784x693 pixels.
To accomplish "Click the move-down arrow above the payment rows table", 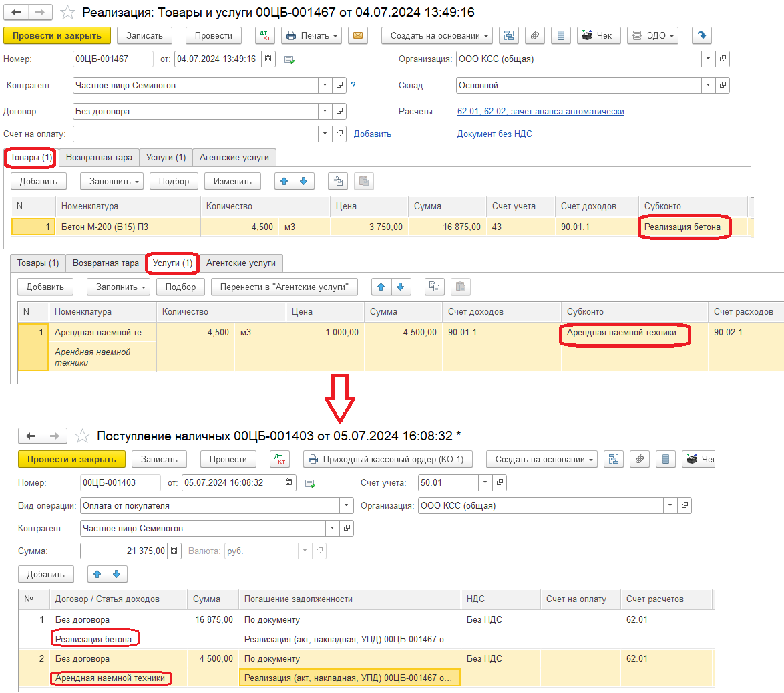I will point(117,574).
